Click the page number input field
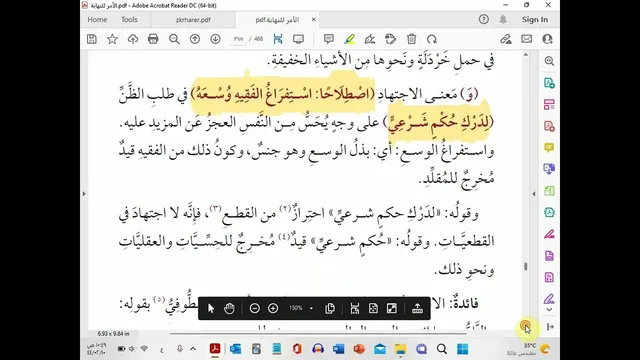 tap(238, 39)
